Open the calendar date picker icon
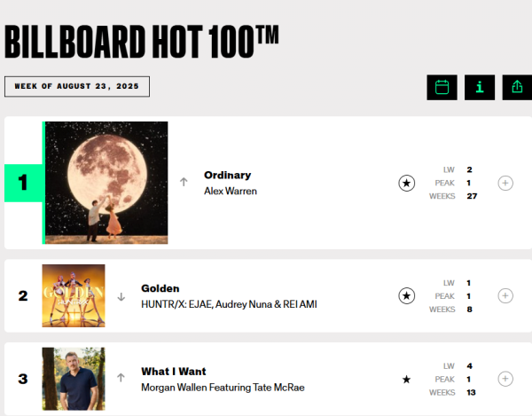Image resolution: width=532 pixels, height=416 pixels. [442, 87]
